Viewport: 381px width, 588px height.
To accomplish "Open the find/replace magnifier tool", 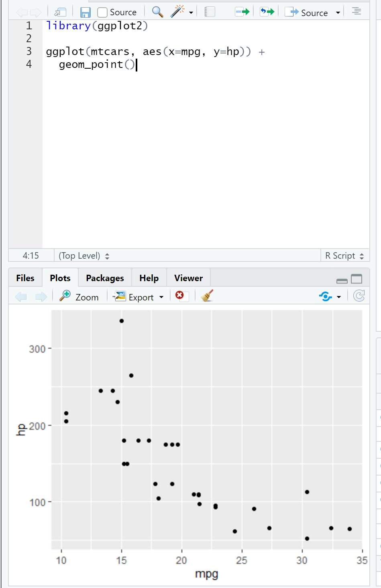I will point(157,12).
